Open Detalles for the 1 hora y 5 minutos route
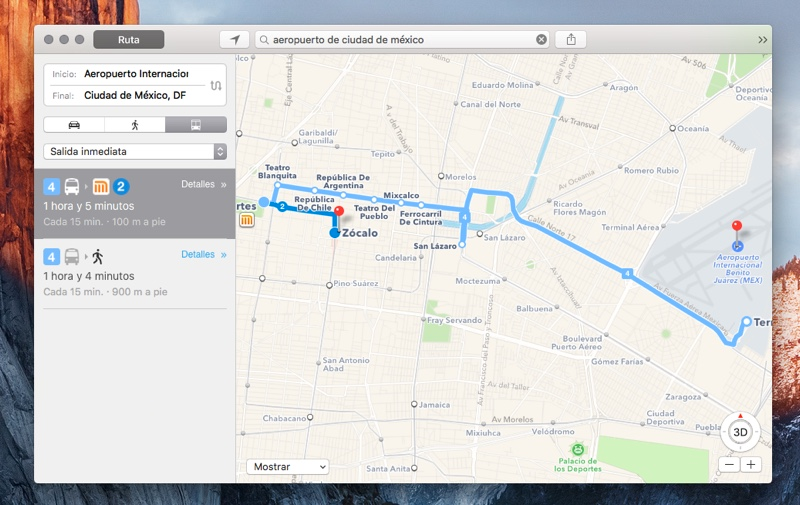Viewport: 800px width, 505px height. 204,184
